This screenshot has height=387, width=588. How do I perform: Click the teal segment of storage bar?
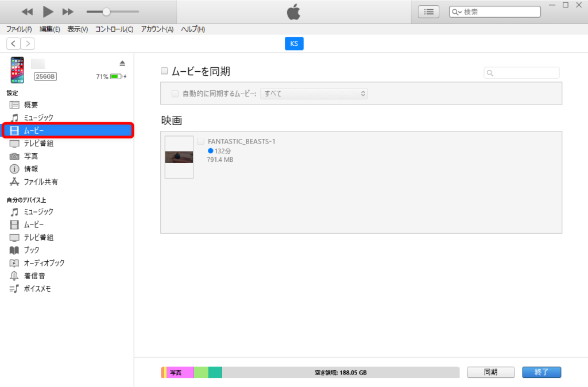click(x=215, y=373)
